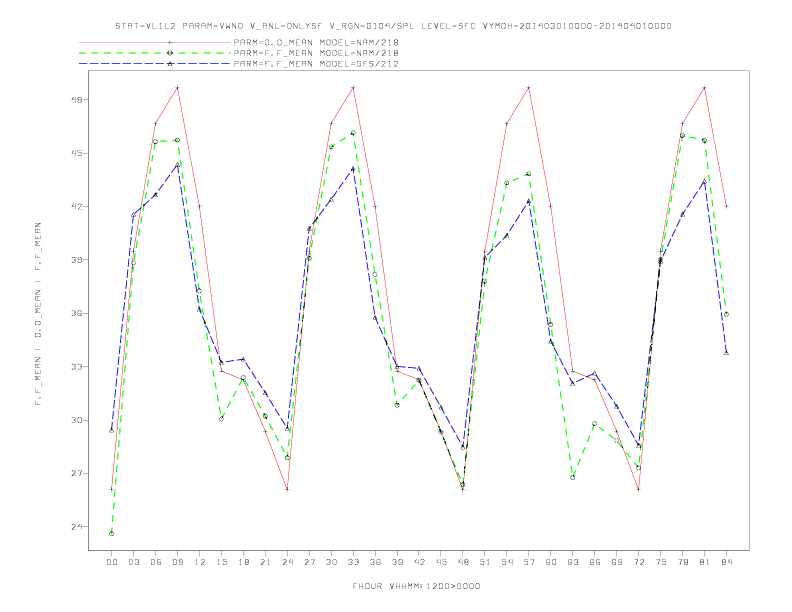Click the x-axis tick label 75
Screen dimensions: 792x612
[x=661, y=562]
